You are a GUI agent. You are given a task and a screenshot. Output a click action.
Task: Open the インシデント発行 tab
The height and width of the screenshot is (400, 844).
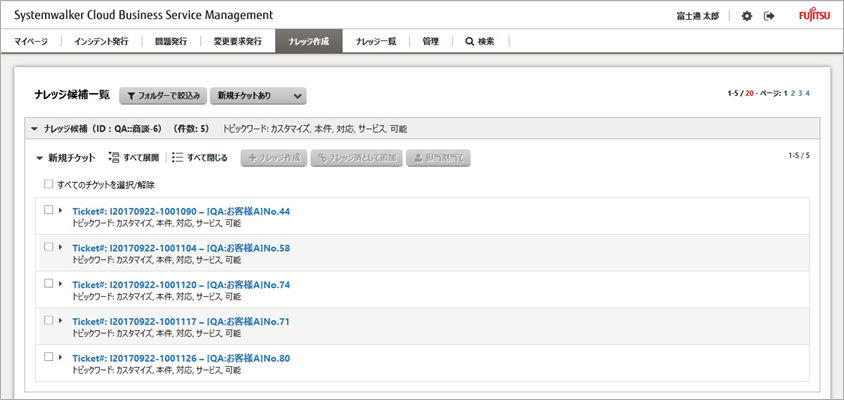102,41
